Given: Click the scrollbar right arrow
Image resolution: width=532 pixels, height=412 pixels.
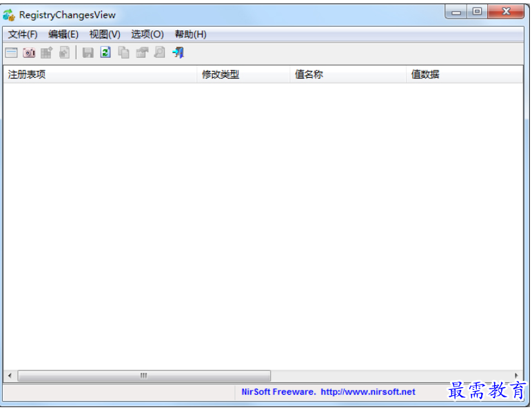Looking at the screenshot, I should tap(516, 375).
